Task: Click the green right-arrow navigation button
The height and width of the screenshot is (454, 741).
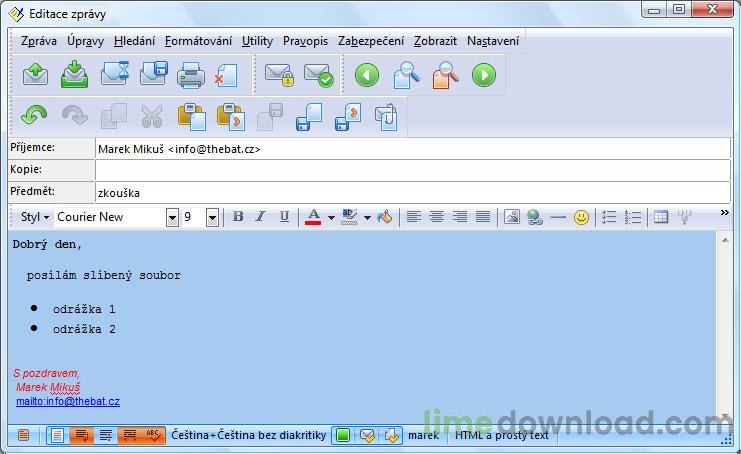Action: 484,75
